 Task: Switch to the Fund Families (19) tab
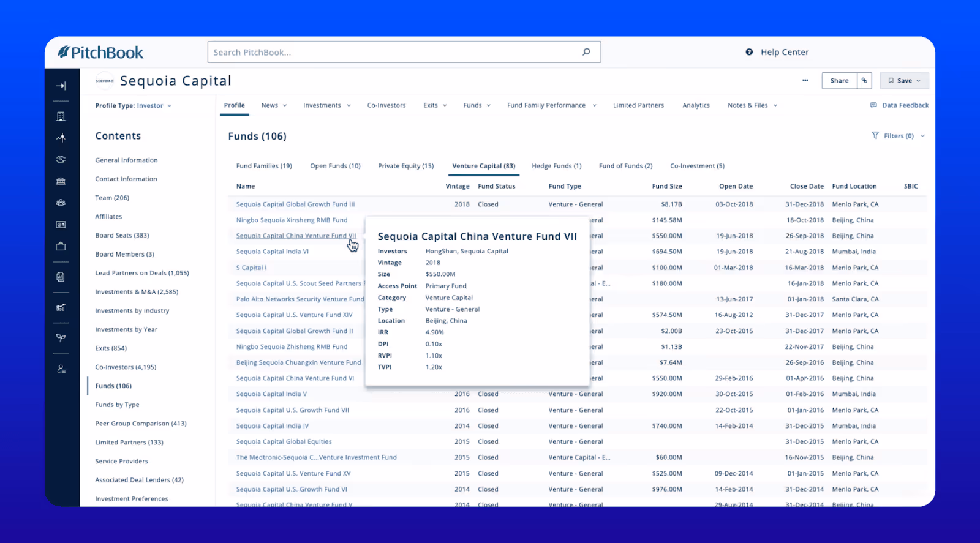264,166
